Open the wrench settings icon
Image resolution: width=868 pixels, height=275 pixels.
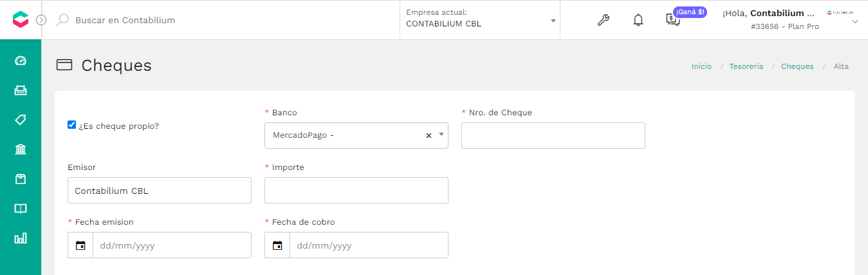pyautogui.click(x=603, y=20)
